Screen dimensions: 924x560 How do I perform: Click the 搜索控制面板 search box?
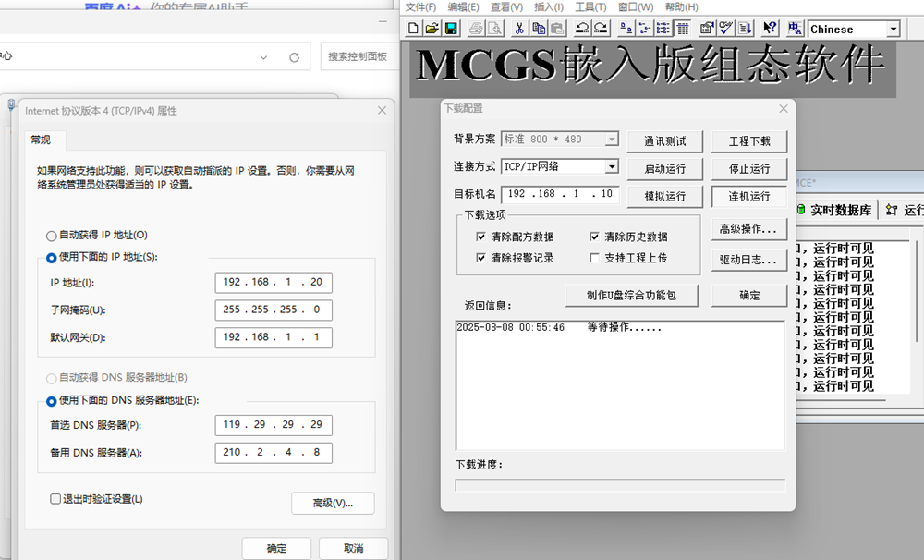coord(359,56)
